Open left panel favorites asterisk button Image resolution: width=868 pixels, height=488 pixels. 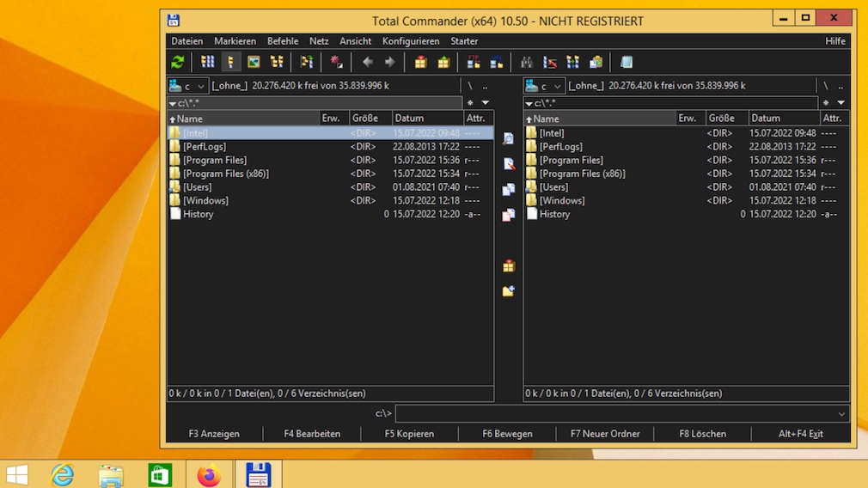pos(470,102)
